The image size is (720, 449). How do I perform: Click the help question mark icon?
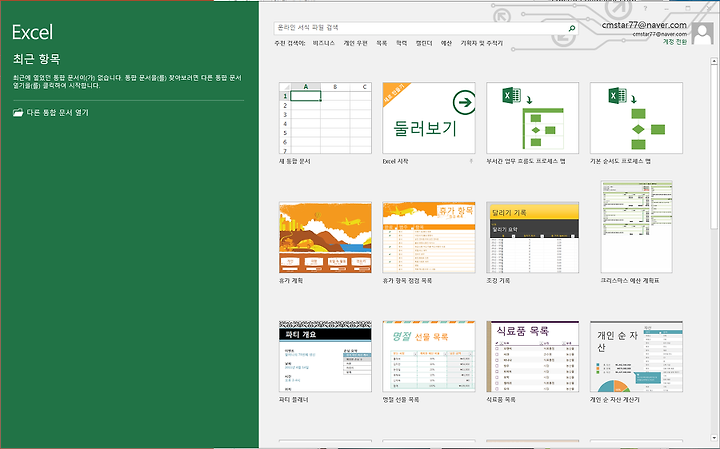click(645, 8)
